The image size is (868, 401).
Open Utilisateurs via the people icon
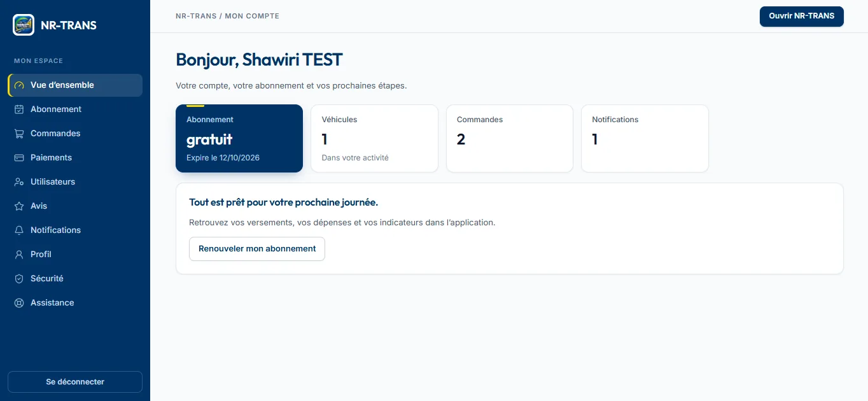click(x=19, y=182)
